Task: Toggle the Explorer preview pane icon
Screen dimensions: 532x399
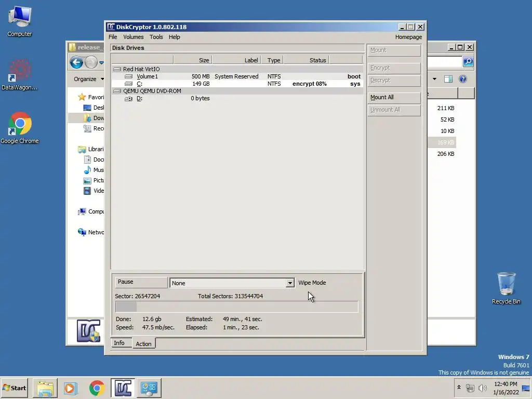Action: [x=448, y=79]
